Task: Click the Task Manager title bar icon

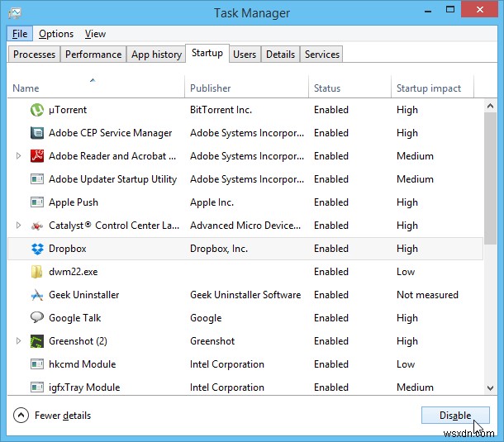Action: tap(15, 13)
